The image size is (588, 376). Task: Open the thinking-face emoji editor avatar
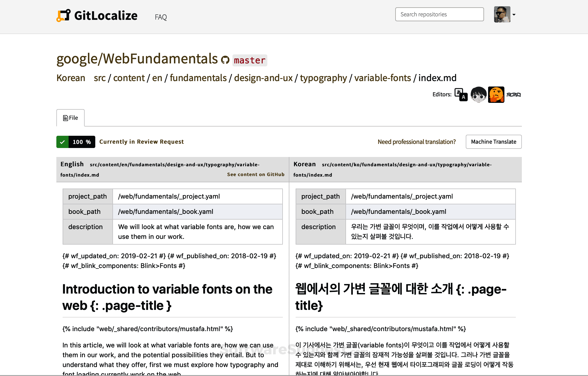point(496,94)
